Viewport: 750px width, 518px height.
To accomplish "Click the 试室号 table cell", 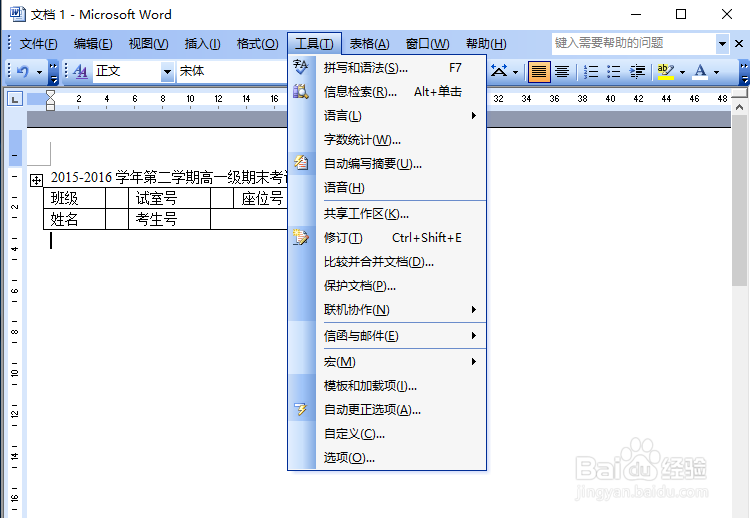I will (169, 198).
